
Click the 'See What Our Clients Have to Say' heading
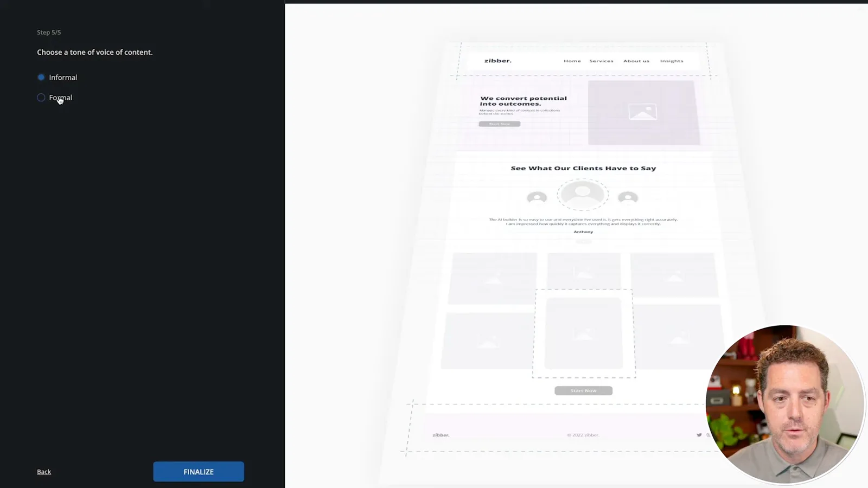(583, 168)
